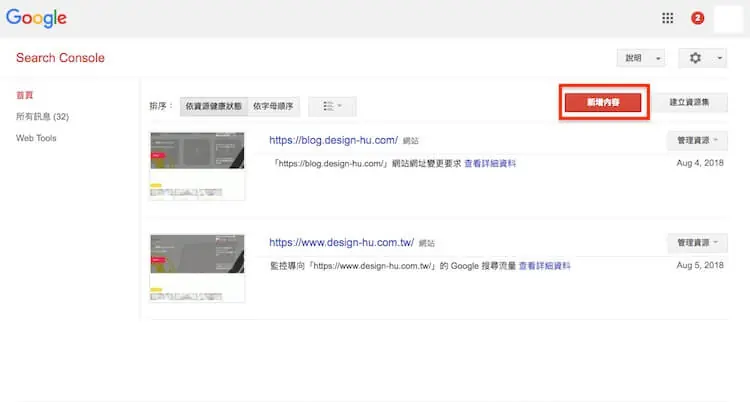The image size is (750, 402).
Task: Open the list view options dropdown
Action: coord(332,106)
